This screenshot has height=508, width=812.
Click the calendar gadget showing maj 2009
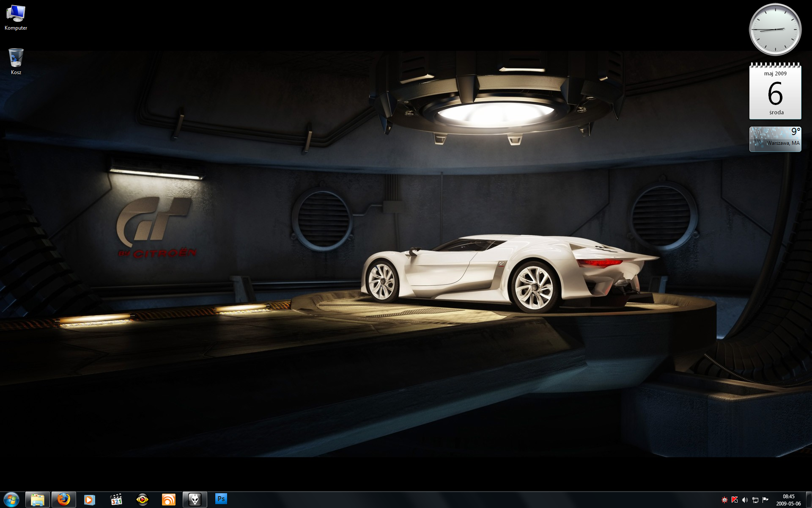click(x=775, y=92)
